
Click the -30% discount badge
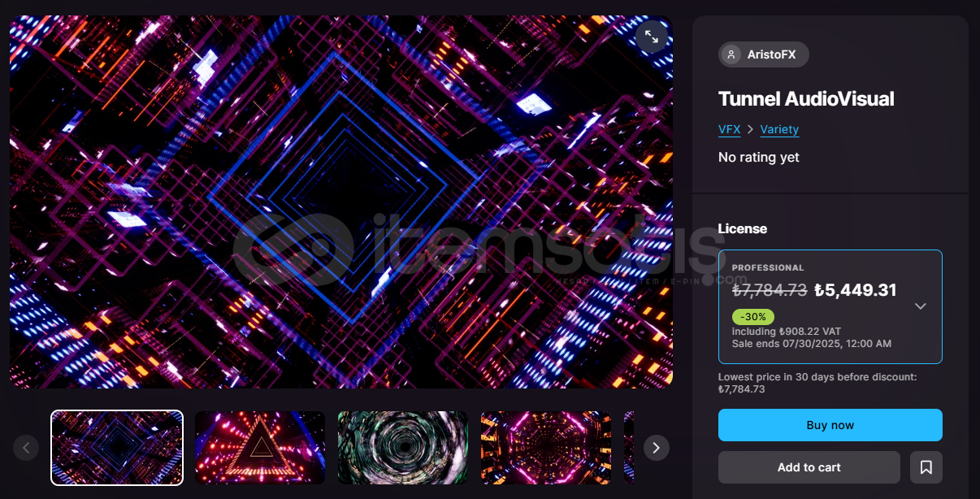click(x=753, y=317)
